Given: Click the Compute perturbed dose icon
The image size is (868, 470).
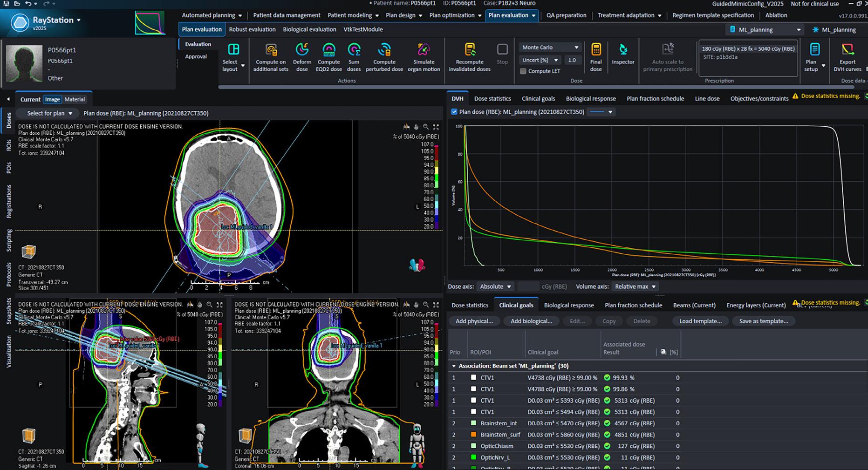Looking at the screenshot, I should [384, 50].
